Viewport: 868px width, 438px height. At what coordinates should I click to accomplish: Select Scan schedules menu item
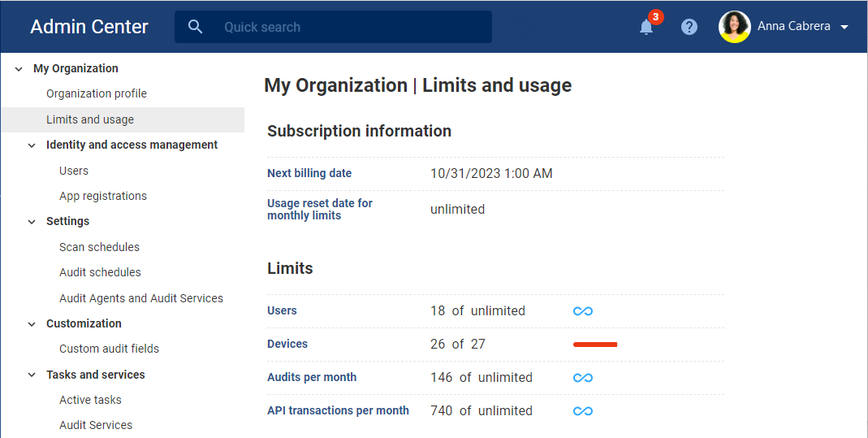click(x=99, y=247)
